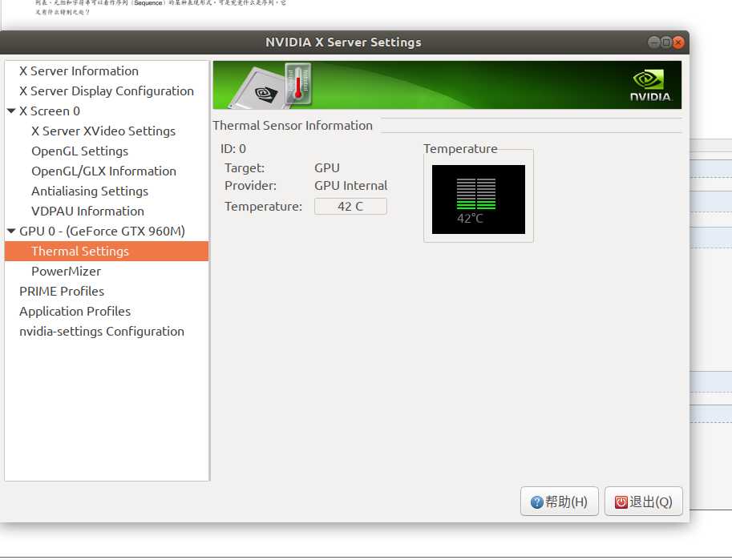
Task: Click the 帮助(H) help button
Action: point(560,502)
